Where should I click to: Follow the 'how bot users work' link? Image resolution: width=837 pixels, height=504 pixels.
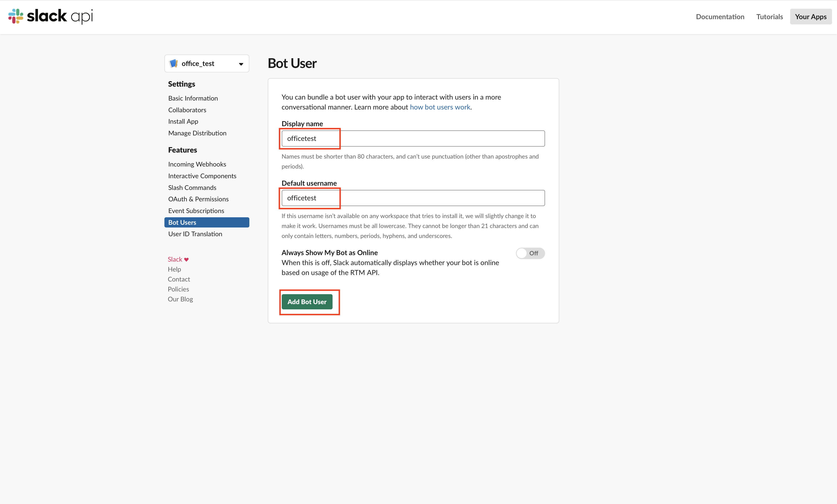pos(440,107)
